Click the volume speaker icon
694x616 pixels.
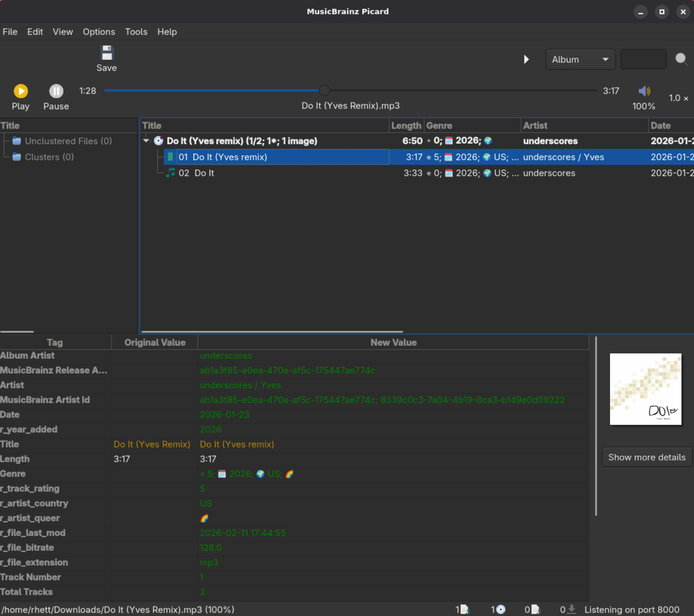click(643, 91)
